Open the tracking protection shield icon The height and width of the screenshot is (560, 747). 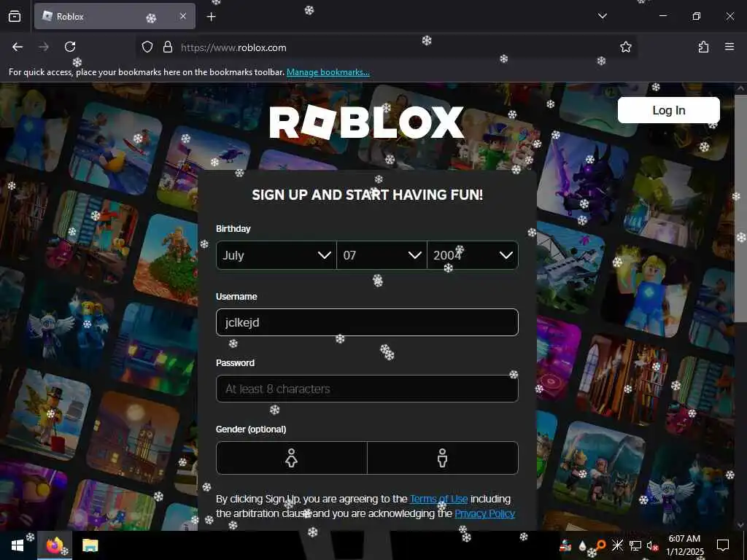click(147, 47)
